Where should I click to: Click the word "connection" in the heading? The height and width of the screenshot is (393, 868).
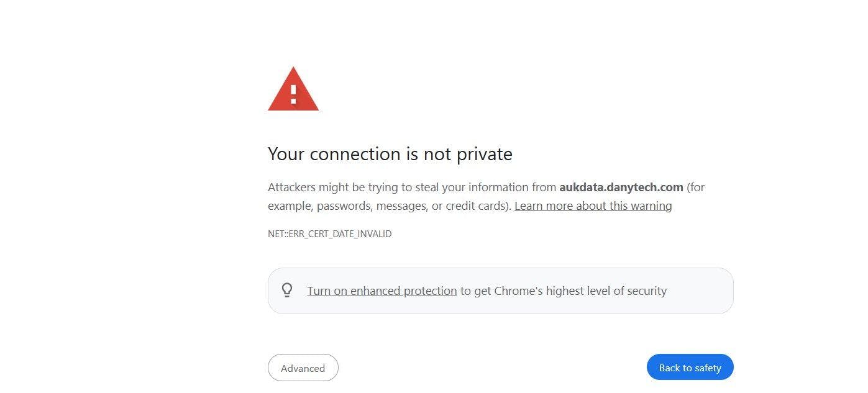coord(355,154)
